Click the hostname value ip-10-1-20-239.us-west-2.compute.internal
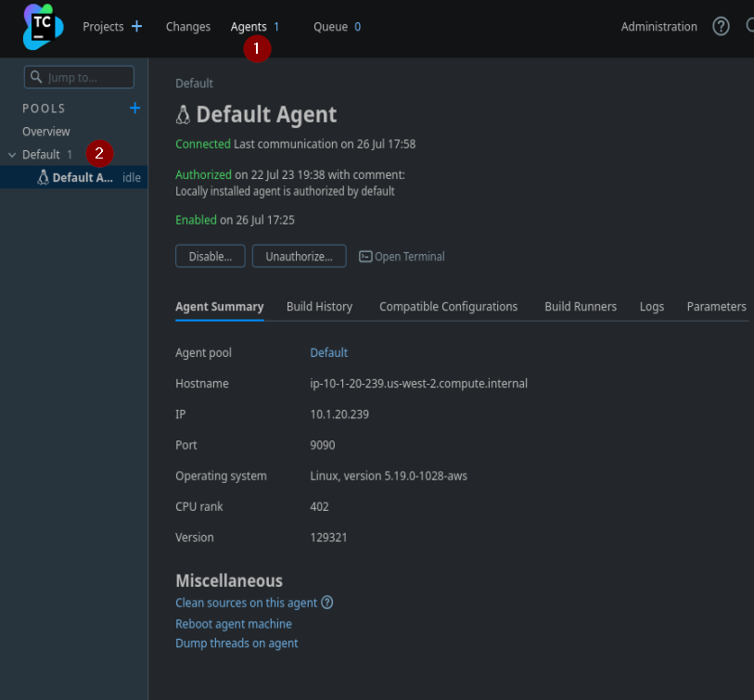The width and height of the screenshot is (754, 700). point(419,384)
